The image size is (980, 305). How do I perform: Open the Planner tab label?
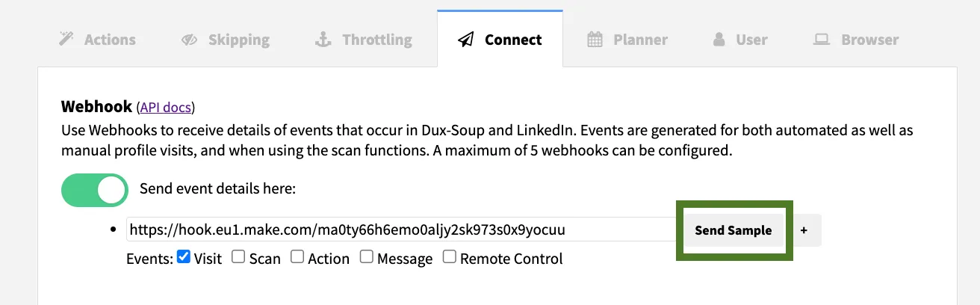point(641,40)
